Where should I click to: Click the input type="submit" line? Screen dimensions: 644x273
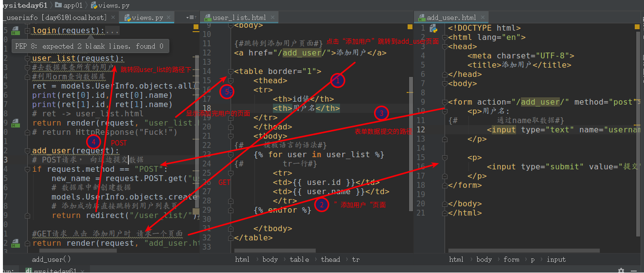tap(564, 167)
